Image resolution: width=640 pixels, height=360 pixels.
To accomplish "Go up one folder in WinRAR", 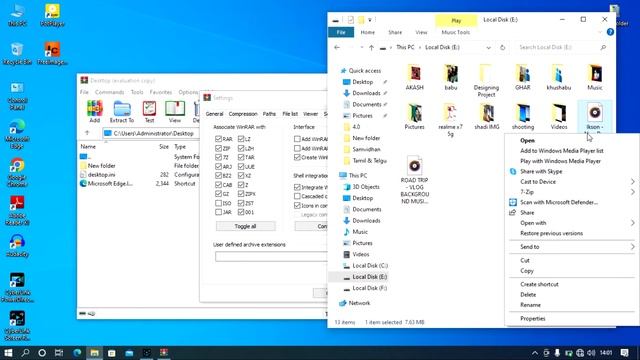I will pyautogui.click(x=87, y=133).
